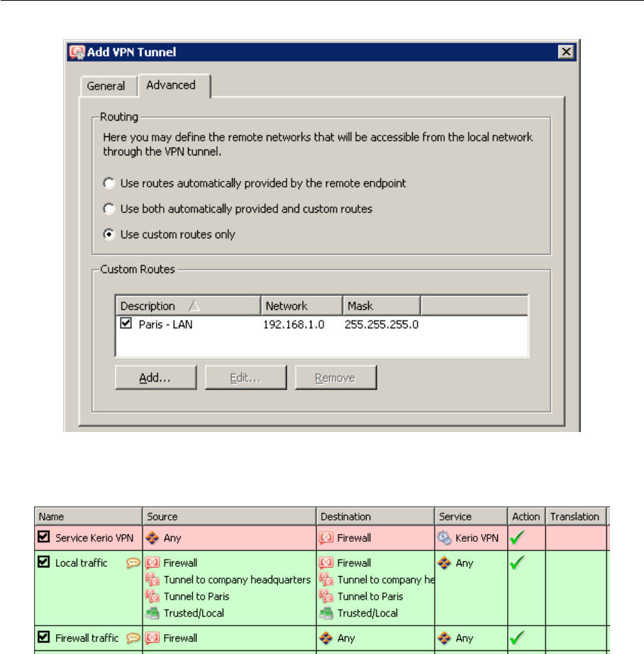Click mask value 255.255.255.0

pos(382,324)
